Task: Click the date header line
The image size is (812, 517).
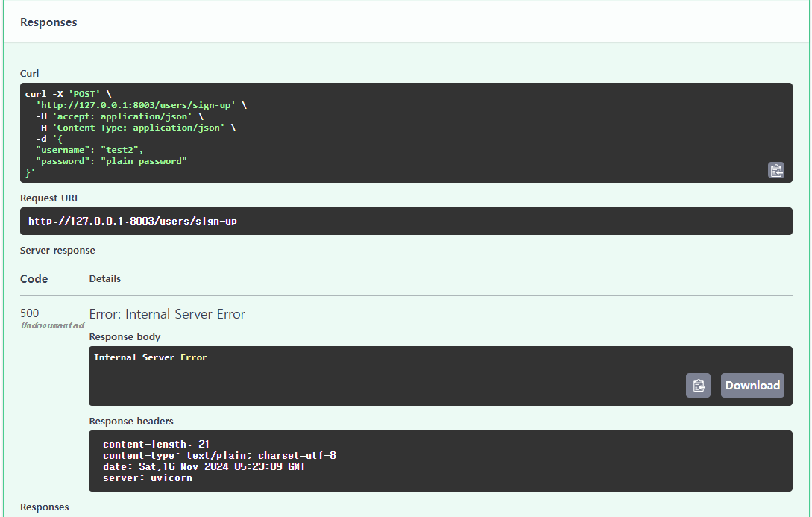Action: [x=204, y=467]
